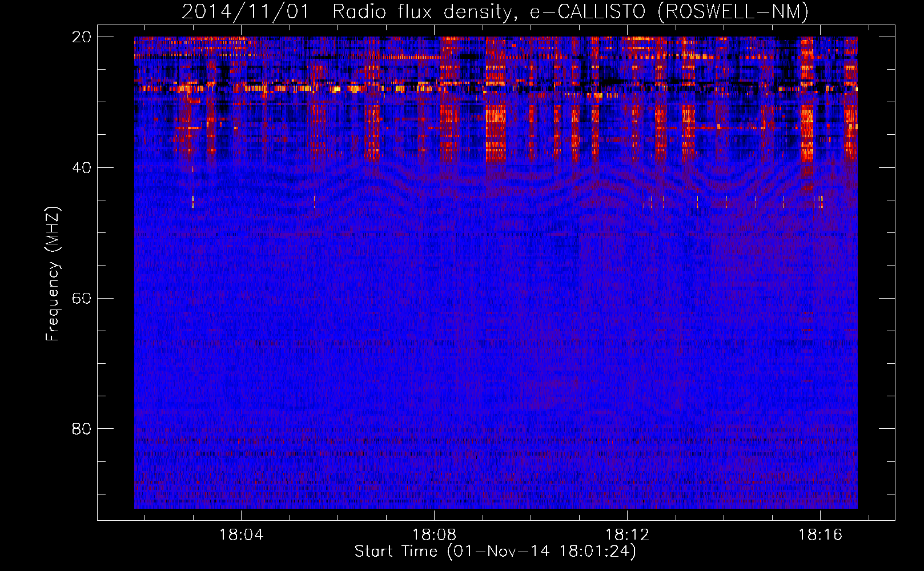
Task: Click the 20 frequency tick label
Action: coord(82,37)
